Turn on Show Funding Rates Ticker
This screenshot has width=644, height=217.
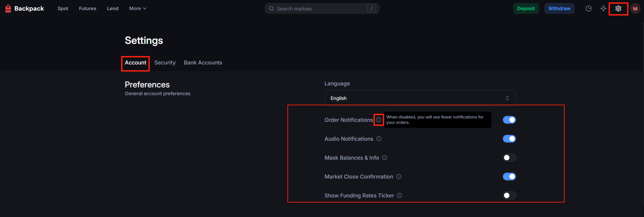(x=509, y=195)
